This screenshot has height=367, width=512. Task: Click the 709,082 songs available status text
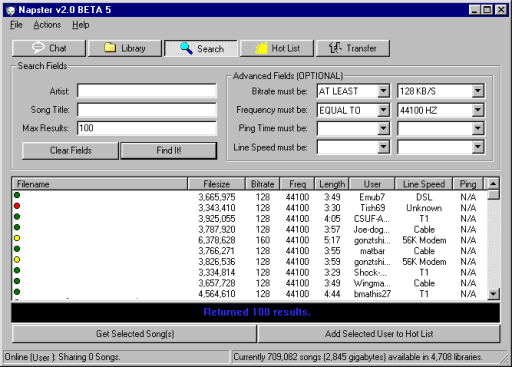(x=358, y=357)
